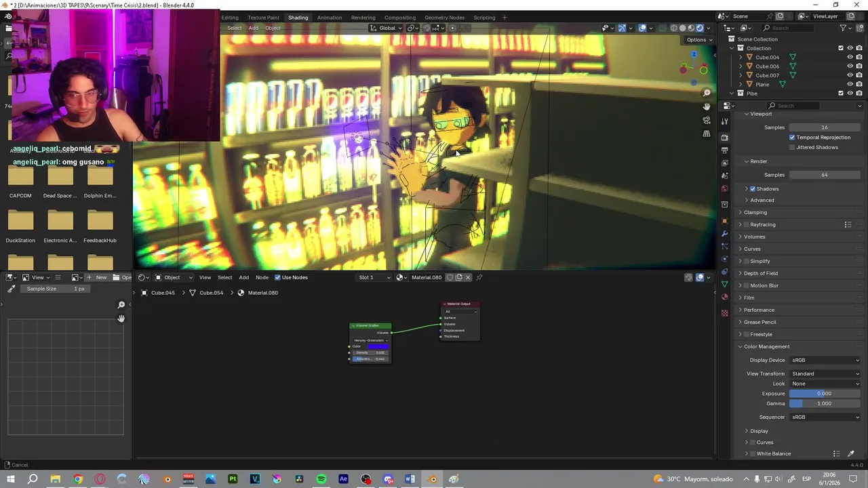Select material preview shading mode
868x488 pixels.
[x=691, y=28]
